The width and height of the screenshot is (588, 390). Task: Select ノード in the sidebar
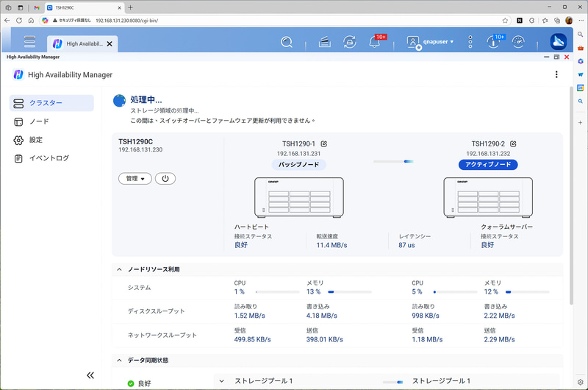(x=51, y=121)
